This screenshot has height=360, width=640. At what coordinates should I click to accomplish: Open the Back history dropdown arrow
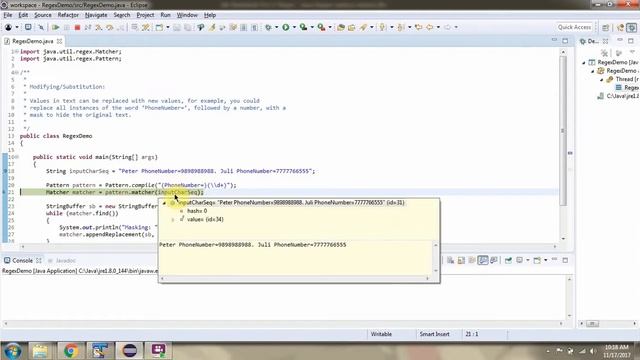coord(438,27)
